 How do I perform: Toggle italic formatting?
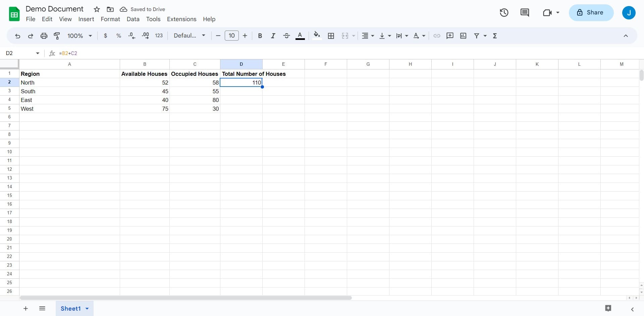(273, 36)
